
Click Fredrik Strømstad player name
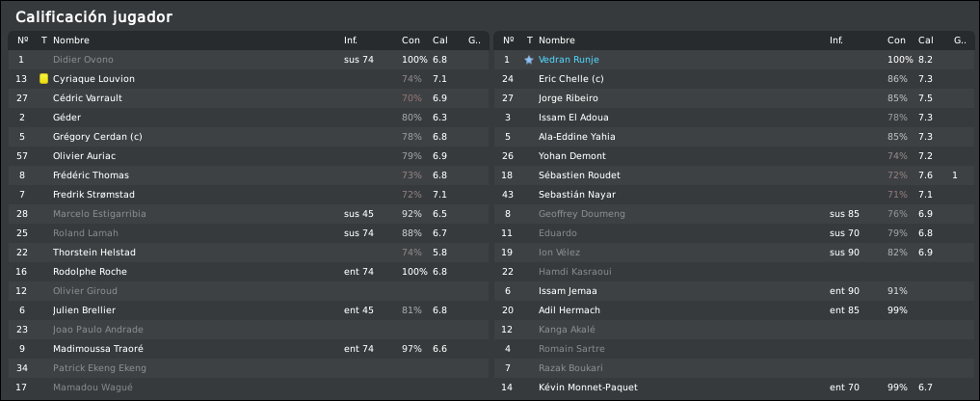tap(93, 195)
